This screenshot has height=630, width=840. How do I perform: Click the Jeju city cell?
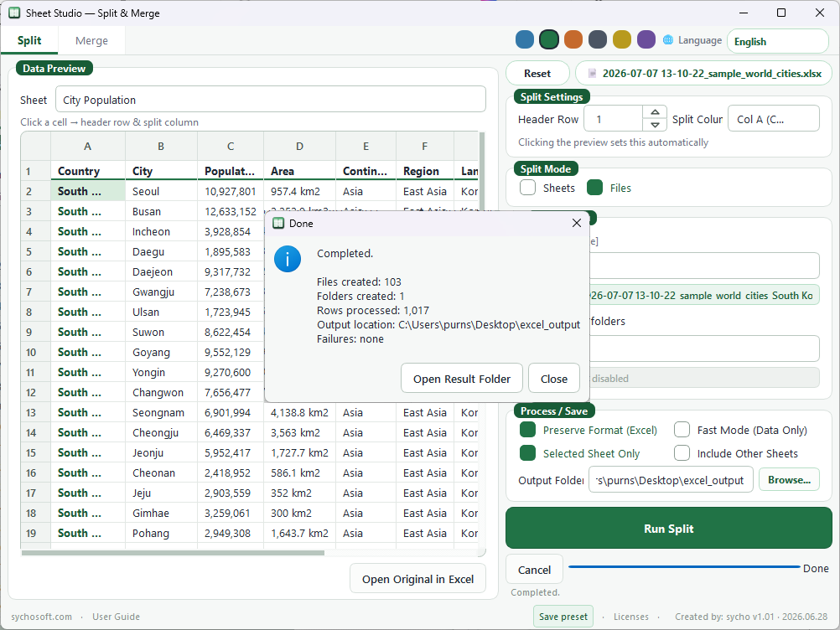tap(161, 493)
